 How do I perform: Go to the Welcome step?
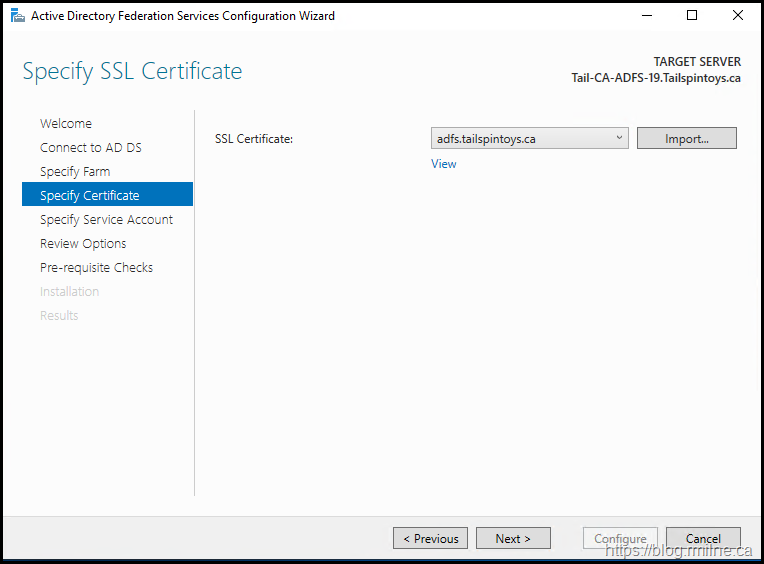pyautogui.click(x=66, y=124)
